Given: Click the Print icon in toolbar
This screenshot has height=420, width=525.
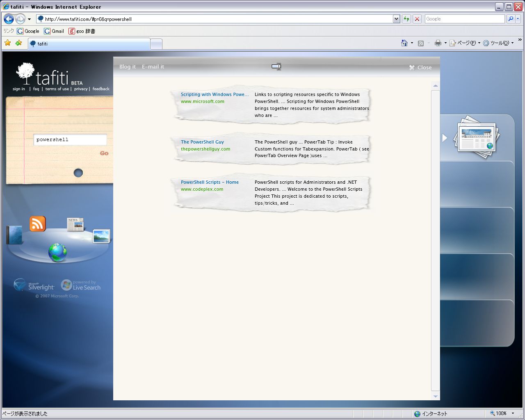Looking at the screenshot, I should point(438,43).
